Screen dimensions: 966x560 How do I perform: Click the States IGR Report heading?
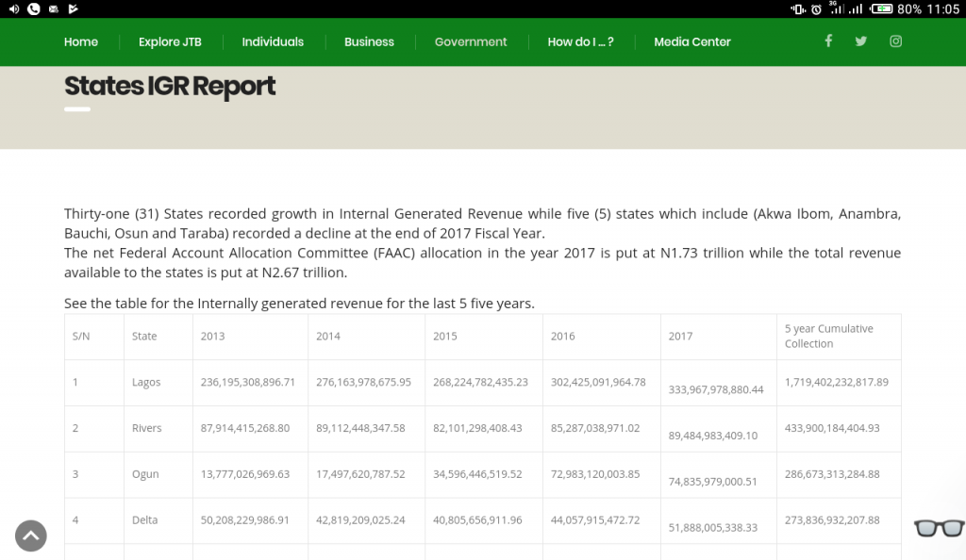170,87
